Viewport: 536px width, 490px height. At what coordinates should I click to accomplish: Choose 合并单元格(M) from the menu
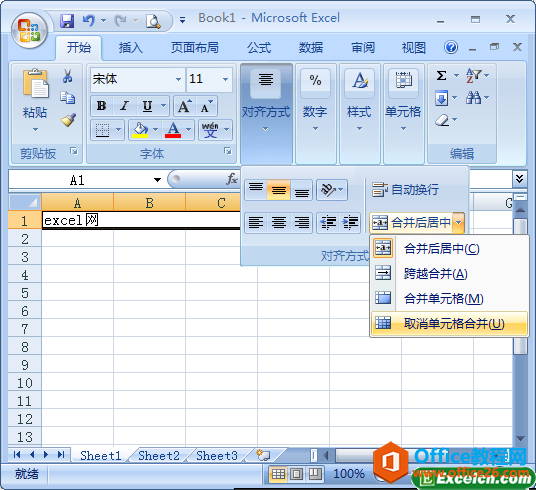tap(449, 299)
